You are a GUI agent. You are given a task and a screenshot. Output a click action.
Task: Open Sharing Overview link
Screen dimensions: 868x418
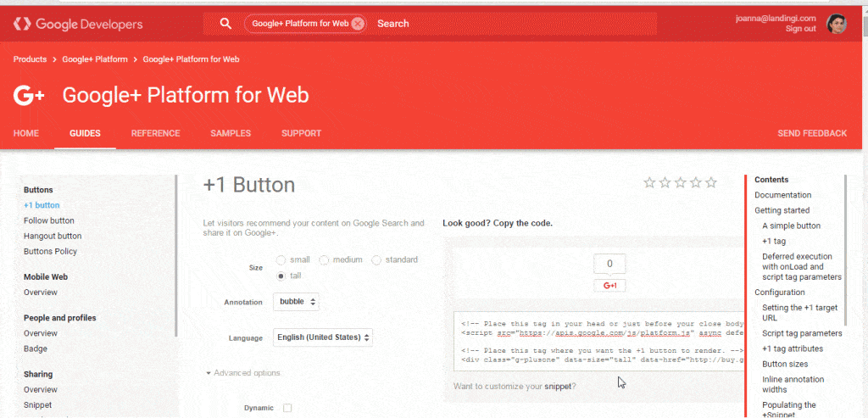41,390
